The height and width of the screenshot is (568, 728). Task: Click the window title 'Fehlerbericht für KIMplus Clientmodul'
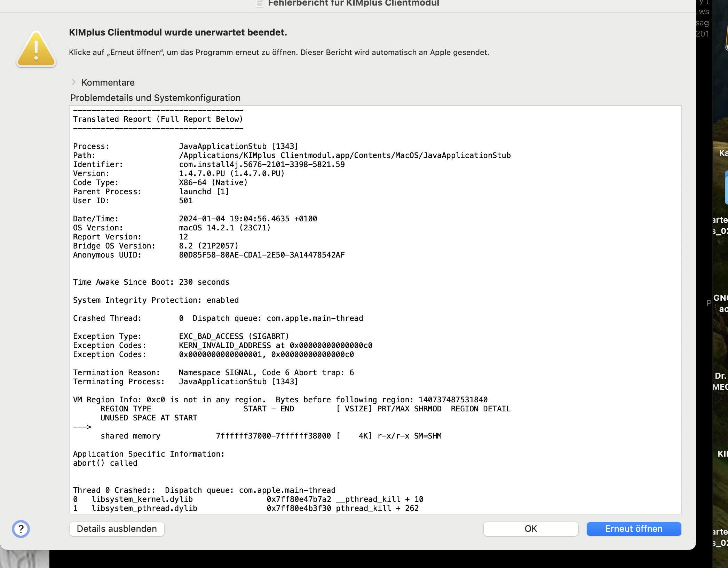coord(354,3)
